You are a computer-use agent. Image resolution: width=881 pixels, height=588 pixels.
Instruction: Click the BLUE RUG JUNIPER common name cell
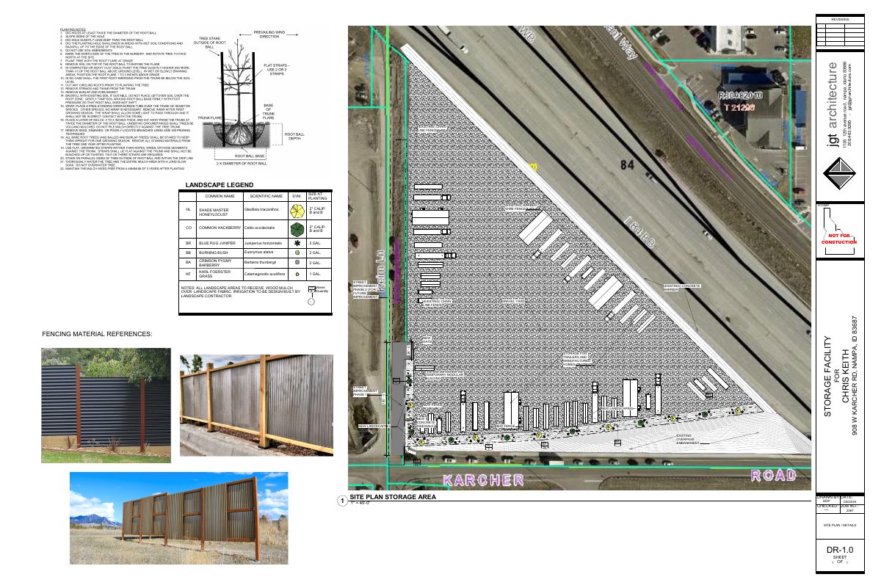220,242
